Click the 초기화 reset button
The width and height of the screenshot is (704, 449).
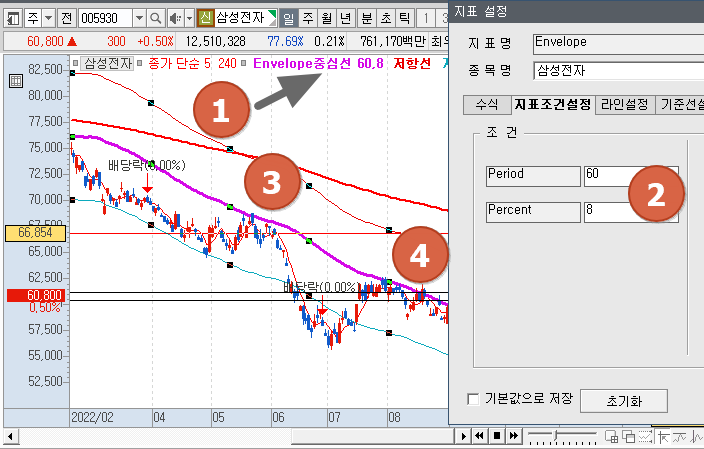624,401
